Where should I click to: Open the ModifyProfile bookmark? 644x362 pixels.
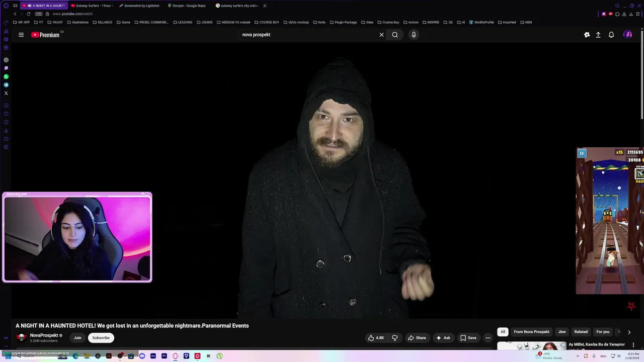click(481, 22)
